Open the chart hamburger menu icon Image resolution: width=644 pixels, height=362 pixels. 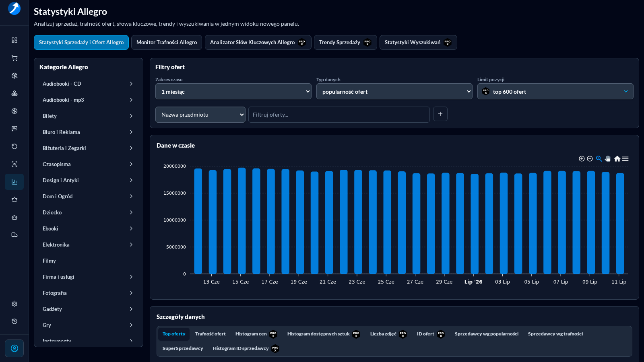click(625, 159)
